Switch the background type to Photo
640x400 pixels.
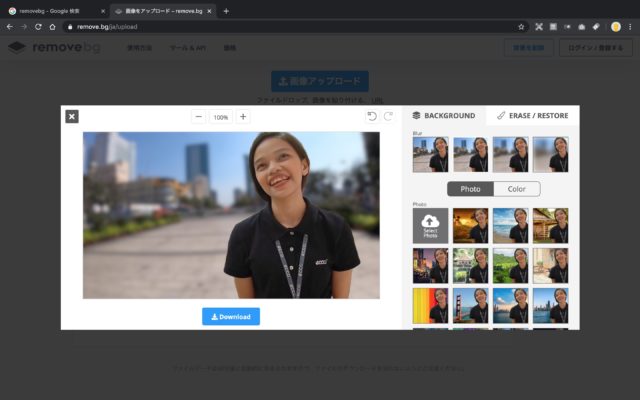click(x=470, y=189)
